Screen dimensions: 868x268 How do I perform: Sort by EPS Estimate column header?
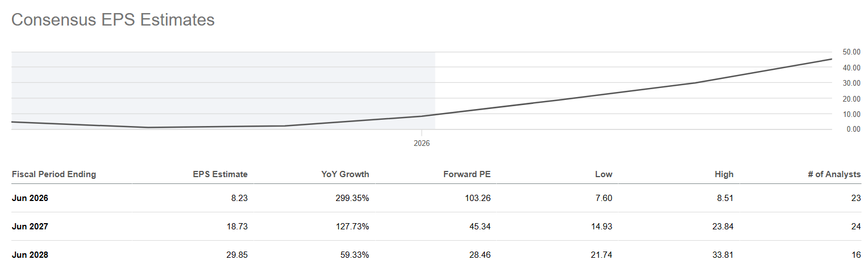point(220,174)
